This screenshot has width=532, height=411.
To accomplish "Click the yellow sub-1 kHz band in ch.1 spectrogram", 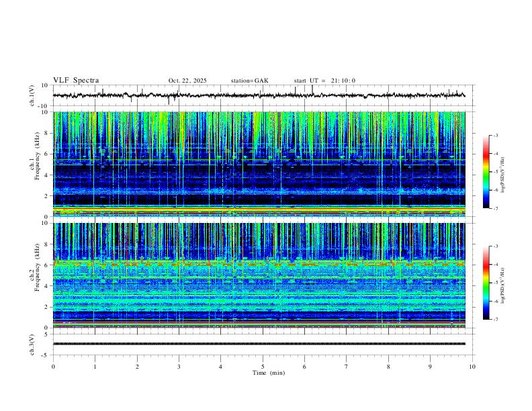I will click(x=259, y=210).
